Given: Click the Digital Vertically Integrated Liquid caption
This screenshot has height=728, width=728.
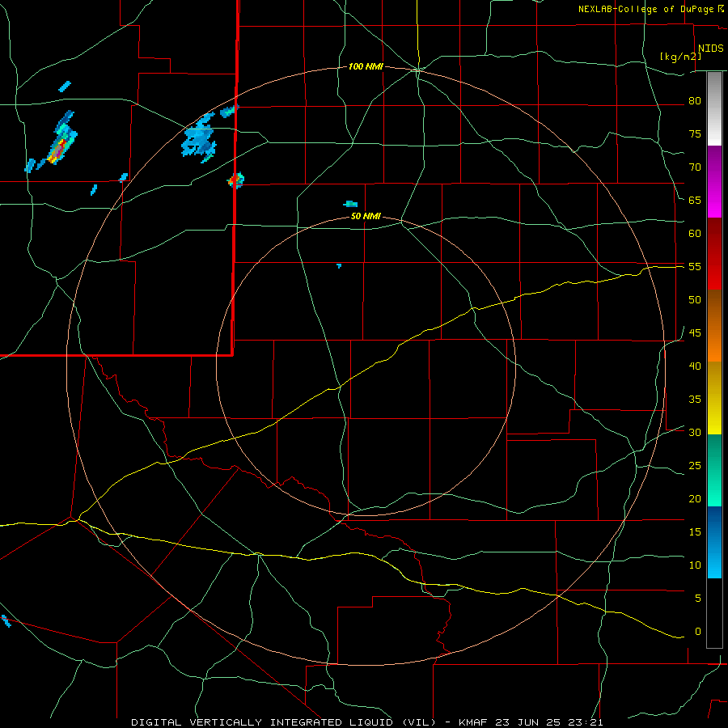Looking at the screenshot, I should pyautogui.click(x=366, y=722).
